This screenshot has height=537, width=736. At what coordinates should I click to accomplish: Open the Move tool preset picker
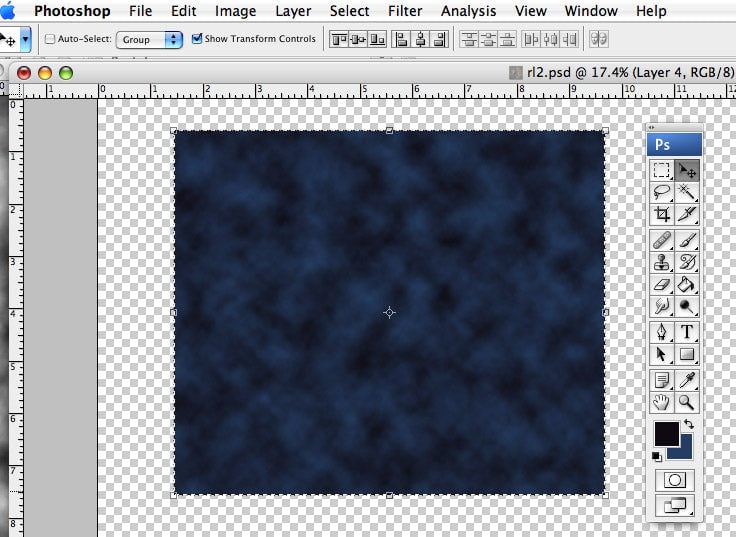[26, 40]
